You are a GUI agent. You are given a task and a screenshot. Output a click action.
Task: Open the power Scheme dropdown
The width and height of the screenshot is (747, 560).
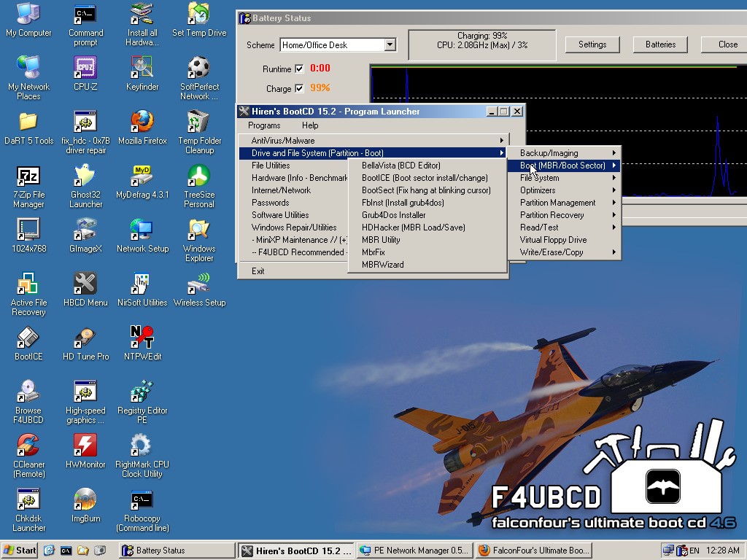tap(391, 44)
